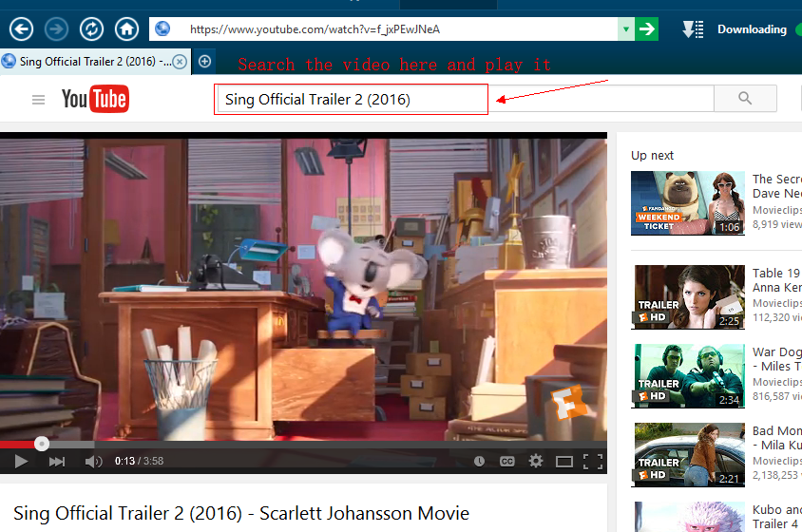Image resolution: width=802 pixels, height=532 pixels.
Task: Click the time display 0:13 / 3:58
Action: click(139, 462)
